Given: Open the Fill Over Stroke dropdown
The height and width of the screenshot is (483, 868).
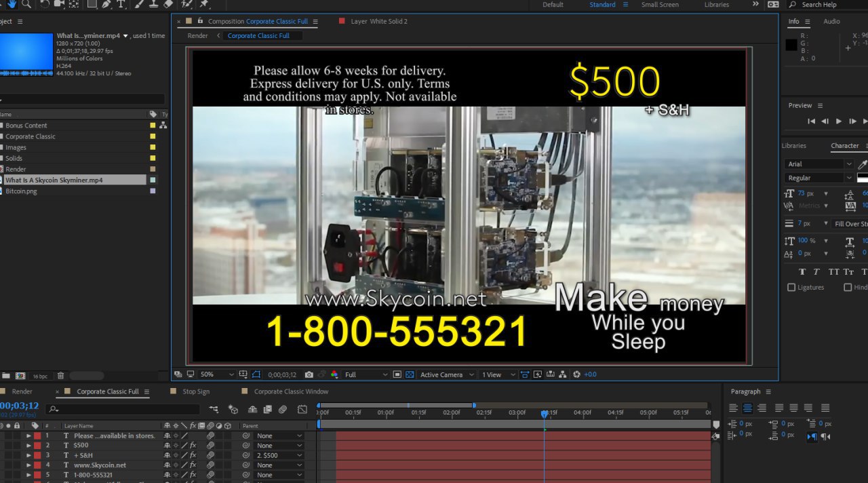Looking at the screenshot, I should click(x=850, y=224).
